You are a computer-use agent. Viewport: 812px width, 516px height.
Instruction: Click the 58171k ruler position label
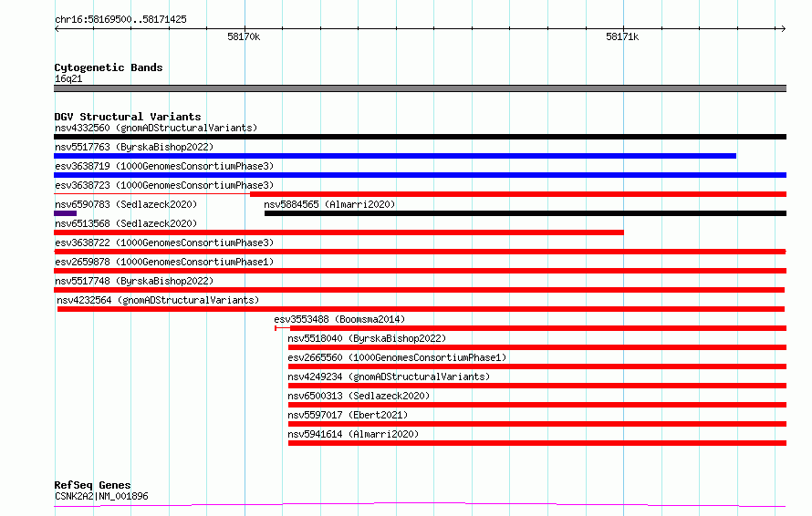click(x=622, y=36)
